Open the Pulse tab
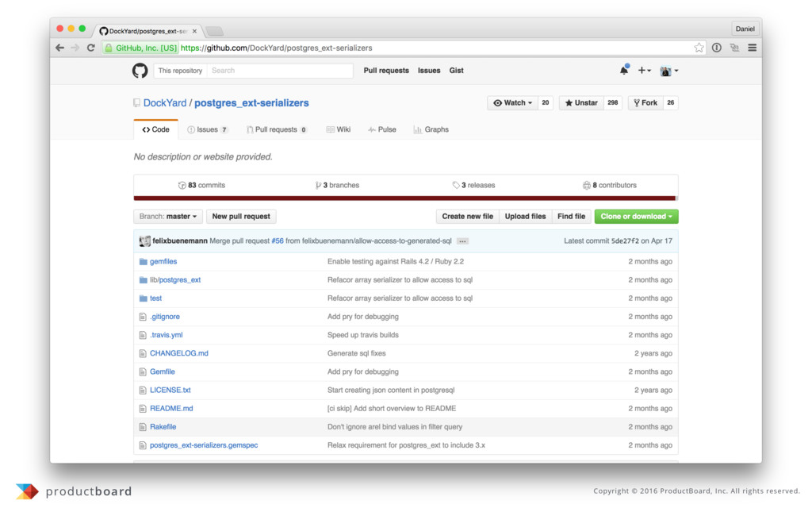 (x=382, y=129)
